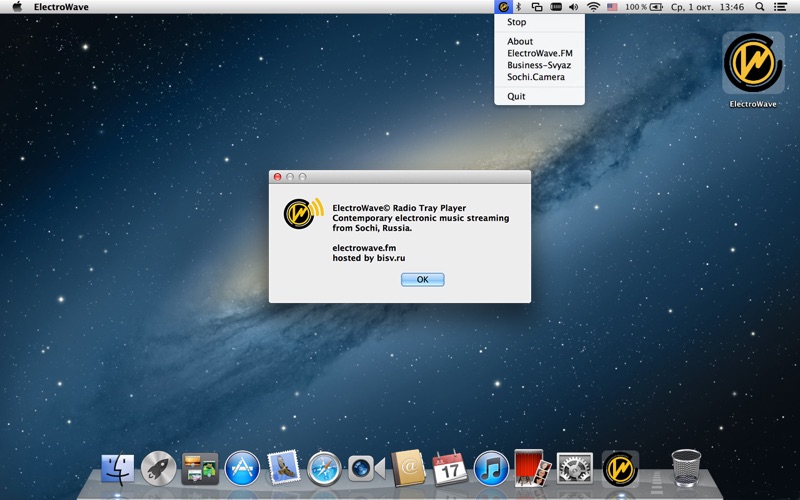
Task: Click the keyboard viewer menu bar icon
Action: pos(556,7)
